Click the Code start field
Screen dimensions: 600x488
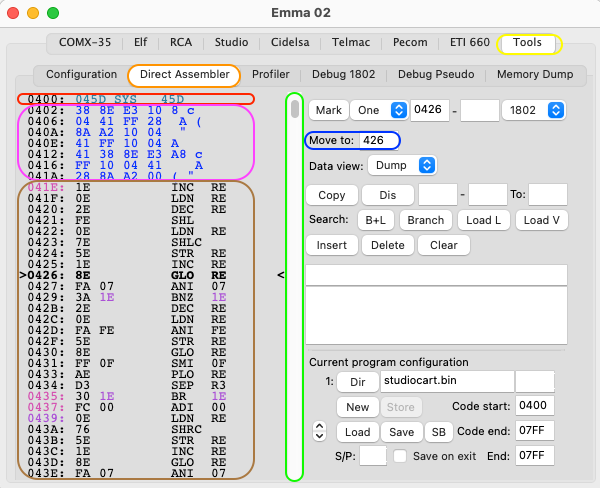coord(535,405)
